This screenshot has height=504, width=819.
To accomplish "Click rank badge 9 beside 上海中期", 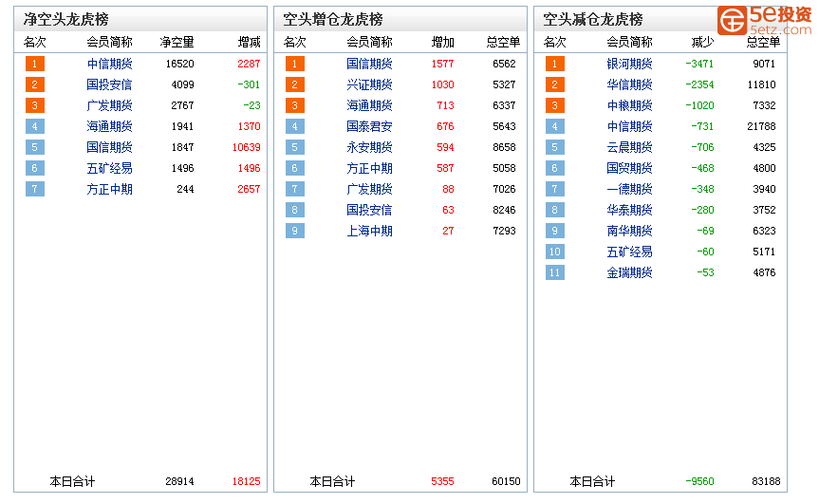I will tap(295, 231).
